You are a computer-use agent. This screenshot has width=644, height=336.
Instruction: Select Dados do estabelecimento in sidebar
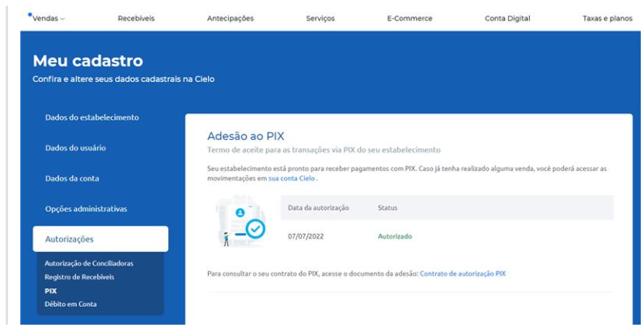coord(92,117)
